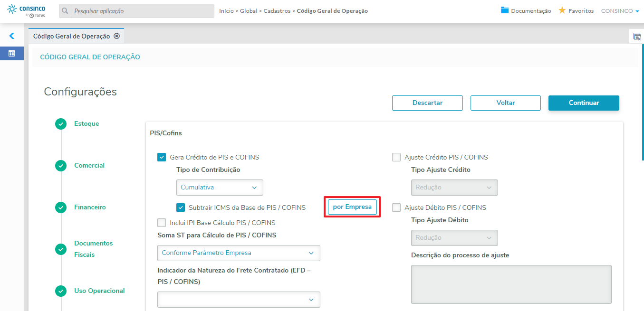Click the por Empresa button
The image size is (644, 311).
(352, 207)
